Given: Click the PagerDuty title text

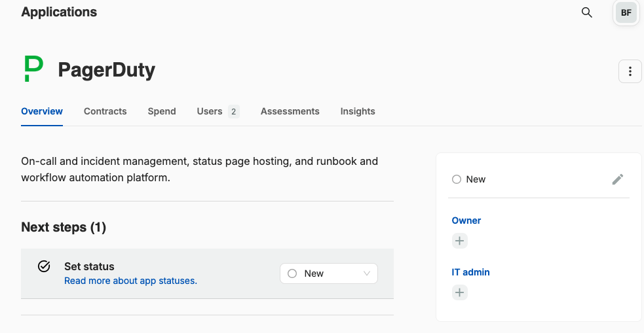Looking at the screenshot, I should (x=107, y=70).
